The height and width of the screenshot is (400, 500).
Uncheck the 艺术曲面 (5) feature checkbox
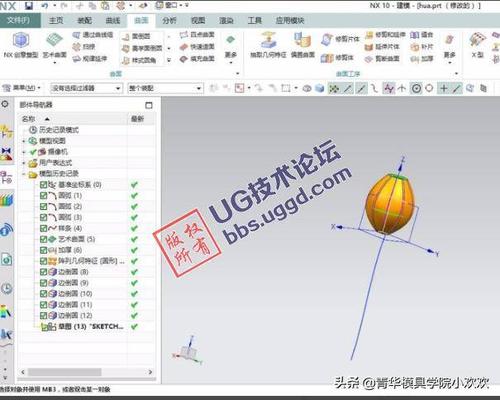point(43,239)
